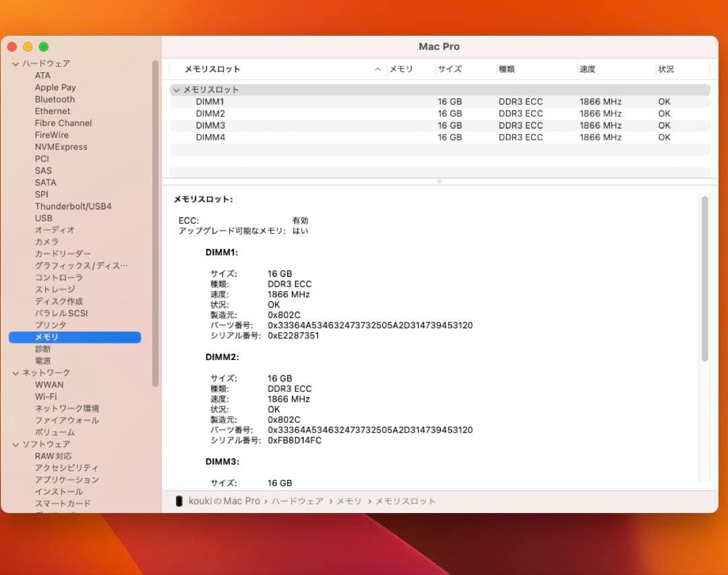This screenshot has height=575, width=728.
Task: Collapse the ネットワーク sidebar section
Action: coord(15,372)
